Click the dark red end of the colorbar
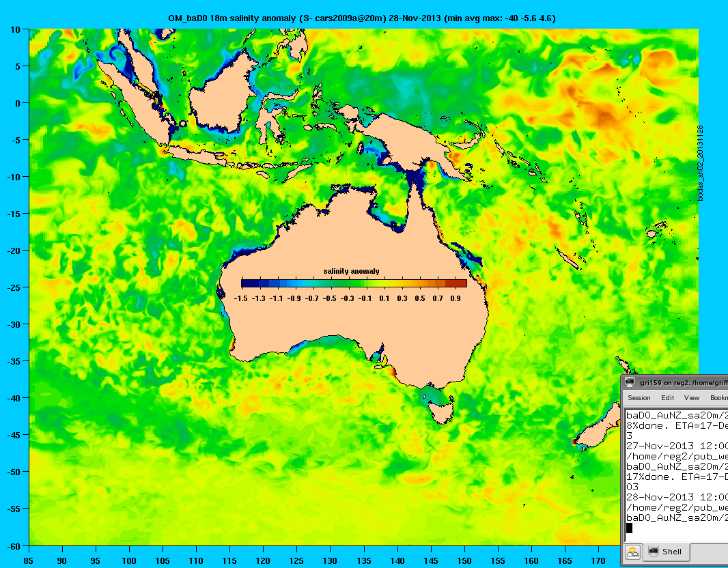Image resolution: width=728 pixels, height=568 pixels. [456, 283]
